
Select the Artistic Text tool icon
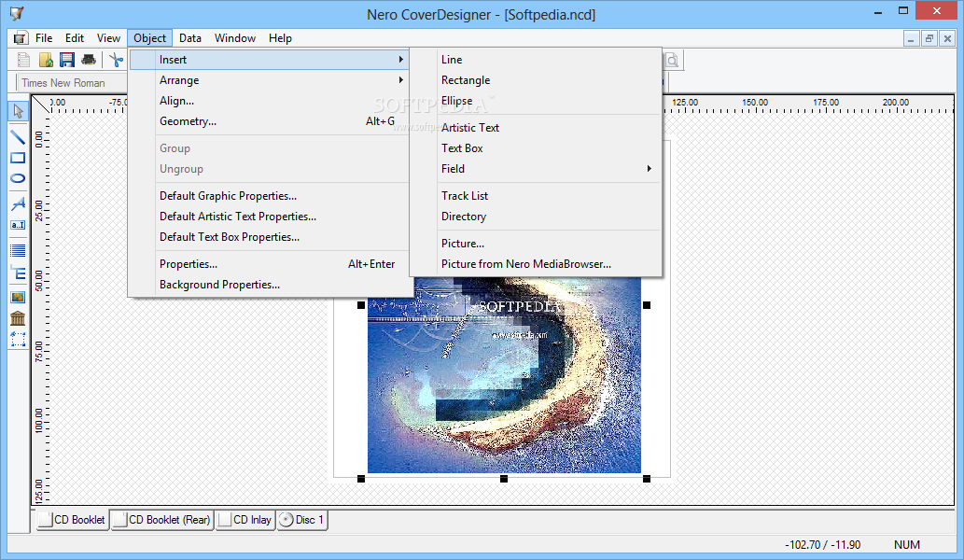(18, 203)
